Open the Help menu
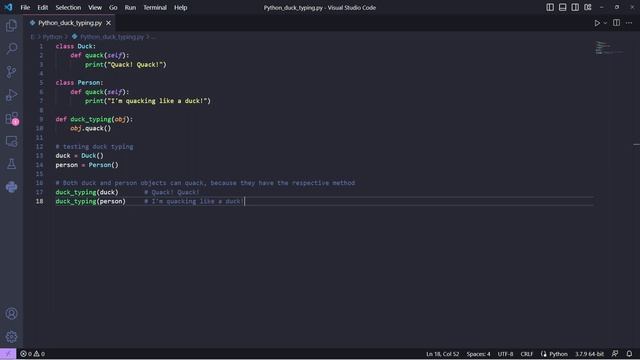640x360 pixels. point(180,7)
